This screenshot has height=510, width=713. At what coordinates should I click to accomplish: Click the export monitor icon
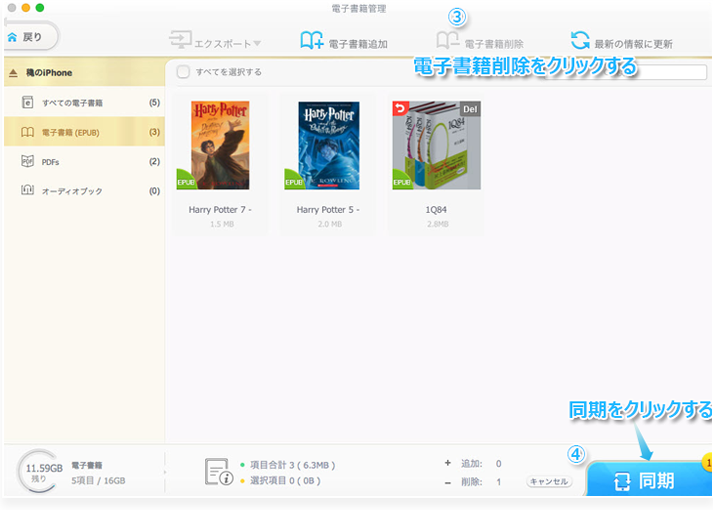pyautogui.click(x=180, y=40)
